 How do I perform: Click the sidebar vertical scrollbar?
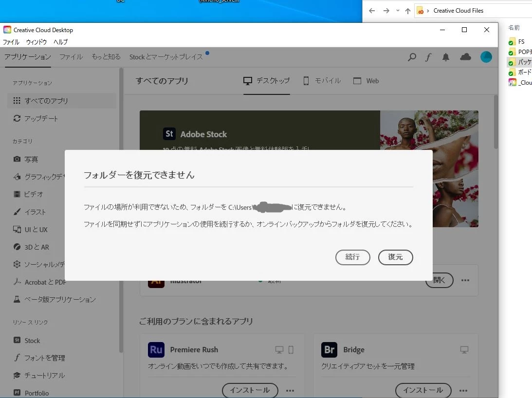[x=121, y=210]
